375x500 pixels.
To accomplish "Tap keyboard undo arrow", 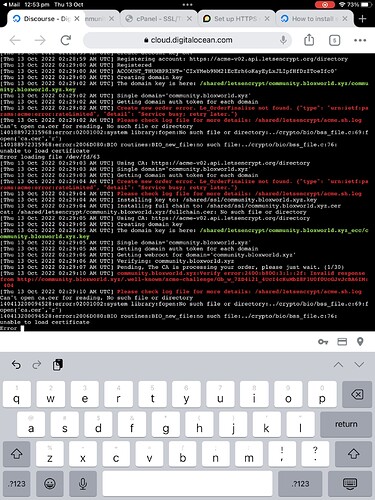I will tap(16, 365).
